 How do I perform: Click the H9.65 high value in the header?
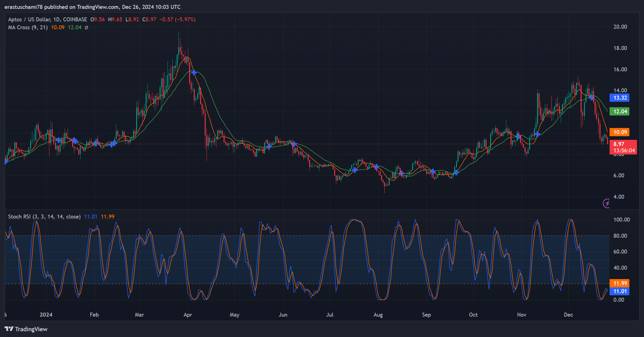115,20
